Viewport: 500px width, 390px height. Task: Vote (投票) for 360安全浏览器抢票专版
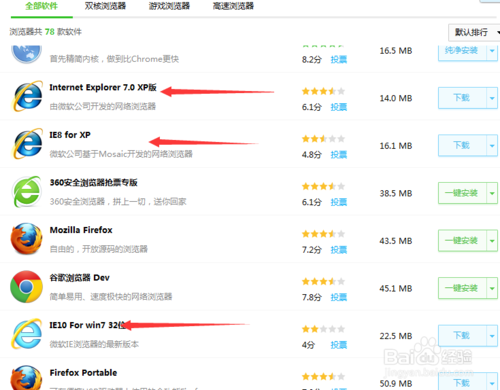[x=339, y=202]
